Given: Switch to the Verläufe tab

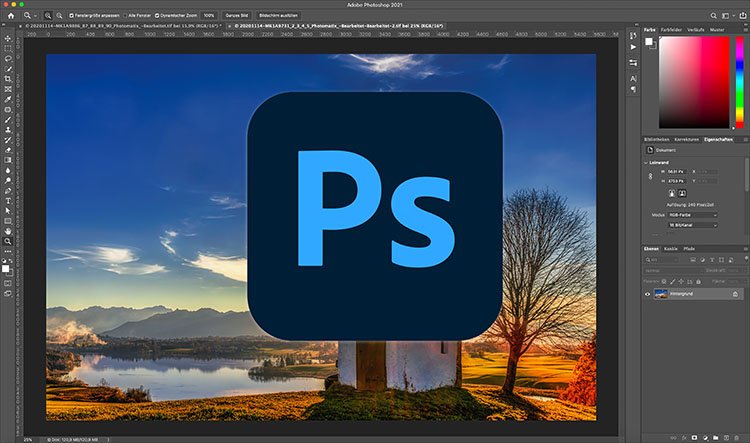Looking at the screenshot, I should click(x=695, y=30).
